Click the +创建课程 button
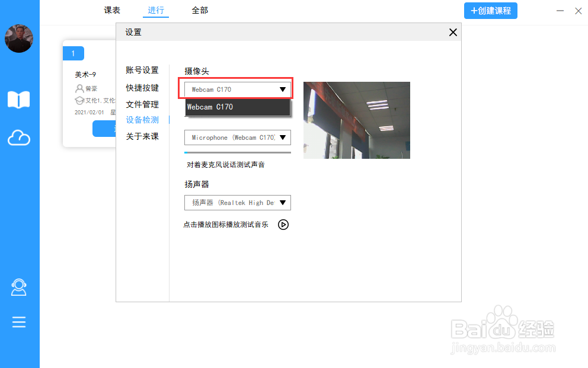The image size is (588, 368). pos(491,11)
